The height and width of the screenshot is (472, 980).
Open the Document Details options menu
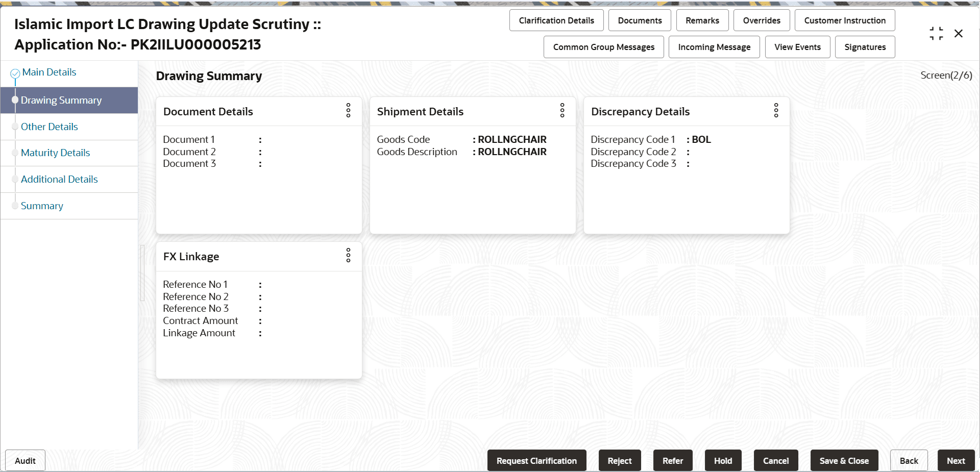click(x=348, y=111)
